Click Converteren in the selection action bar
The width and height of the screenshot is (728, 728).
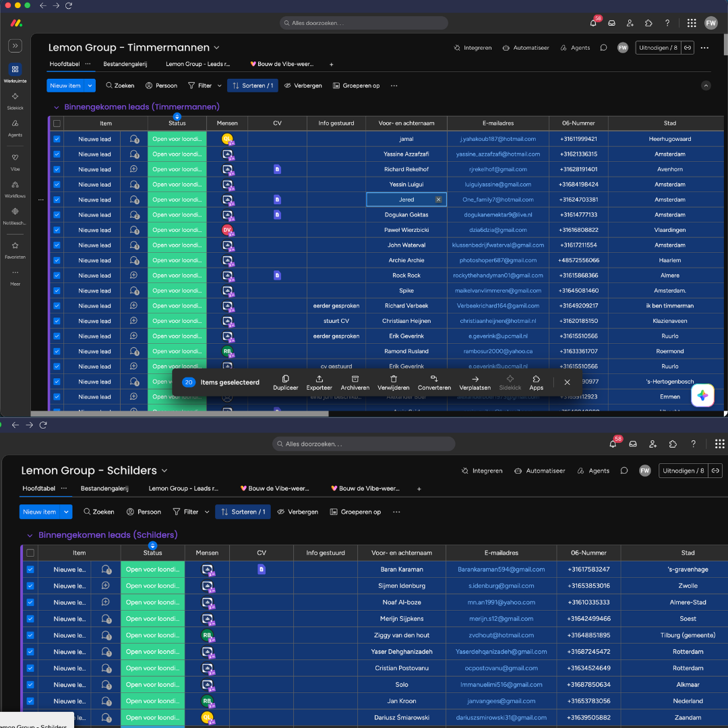[434, 383]
